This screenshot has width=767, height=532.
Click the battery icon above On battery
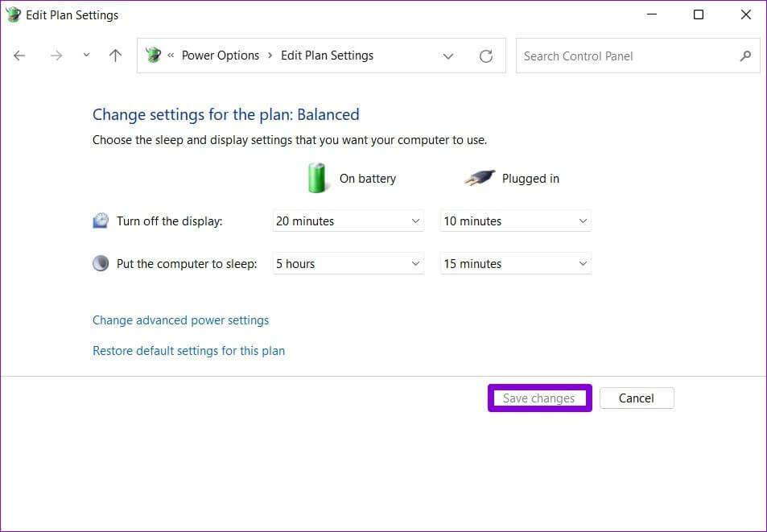[x=318, y=178]
